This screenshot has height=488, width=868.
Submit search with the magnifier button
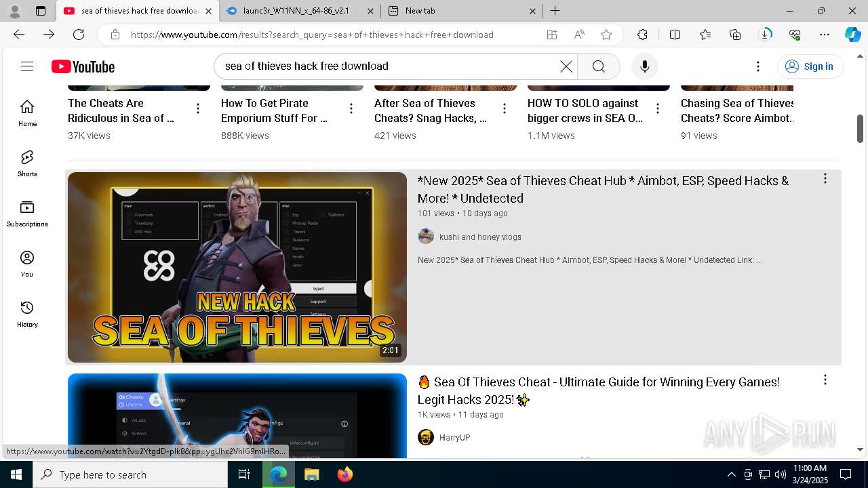(598, 66)
